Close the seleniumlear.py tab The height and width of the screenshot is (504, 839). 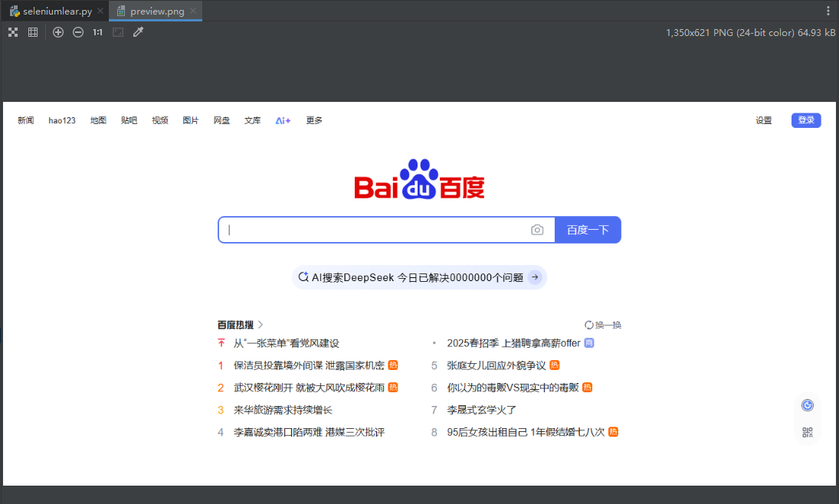point(100,11)
